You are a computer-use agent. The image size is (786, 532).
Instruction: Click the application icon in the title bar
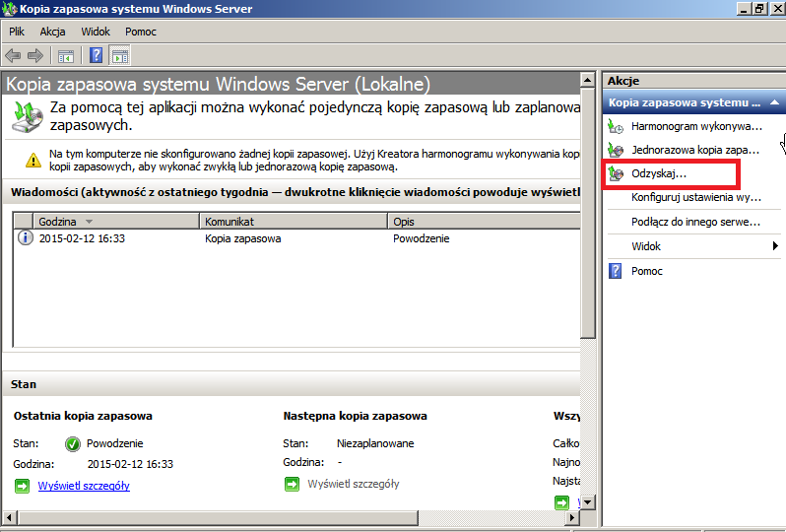click(10, 9)
